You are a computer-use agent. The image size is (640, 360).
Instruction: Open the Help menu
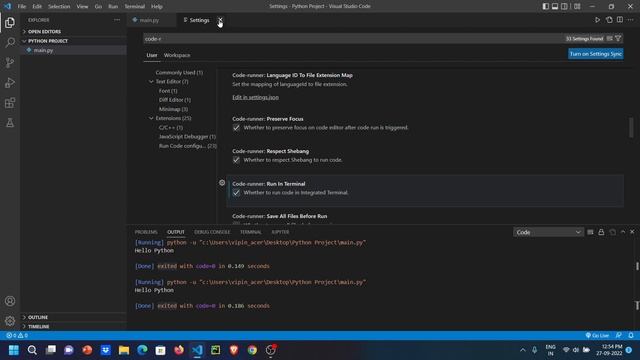point(157,7)
